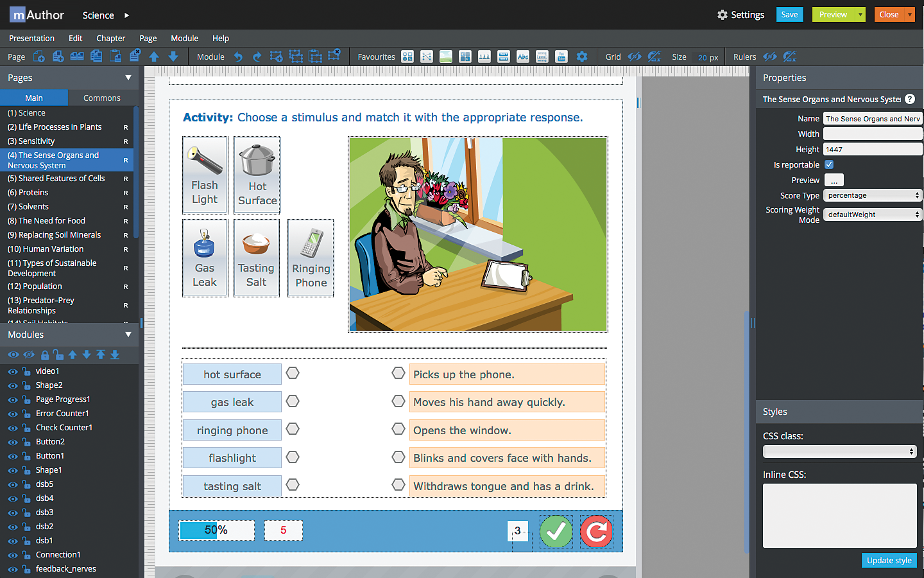Click the Add Page icon
Image resolution: width=924 pixels, height=578 pixels.
pyautogui.click(x=38, y=57)
